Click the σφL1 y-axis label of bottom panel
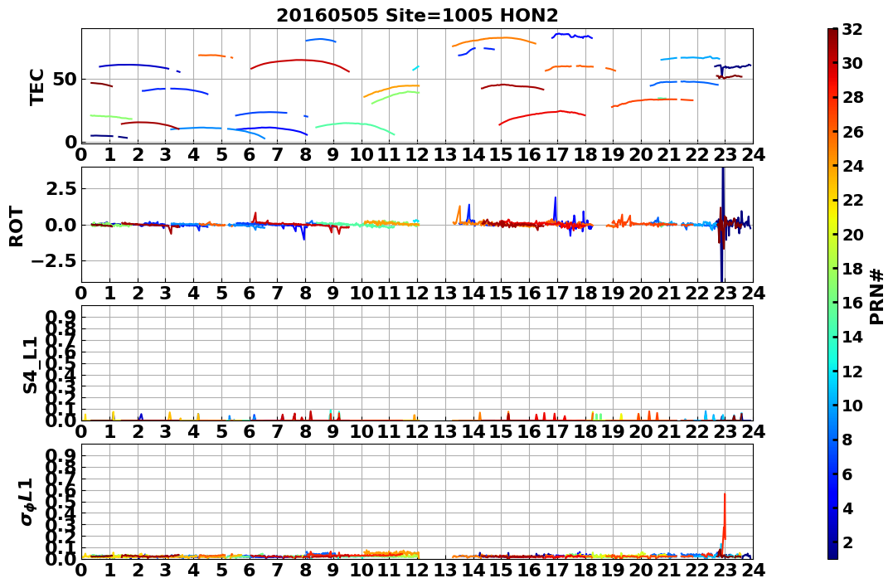Screen dimensions: 893x588 [x=28, y=502]
